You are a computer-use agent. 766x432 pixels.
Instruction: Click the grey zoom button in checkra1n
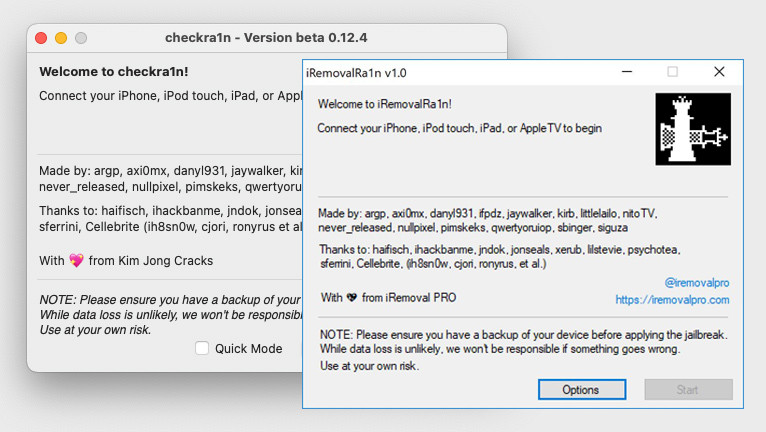coord(81,38)
